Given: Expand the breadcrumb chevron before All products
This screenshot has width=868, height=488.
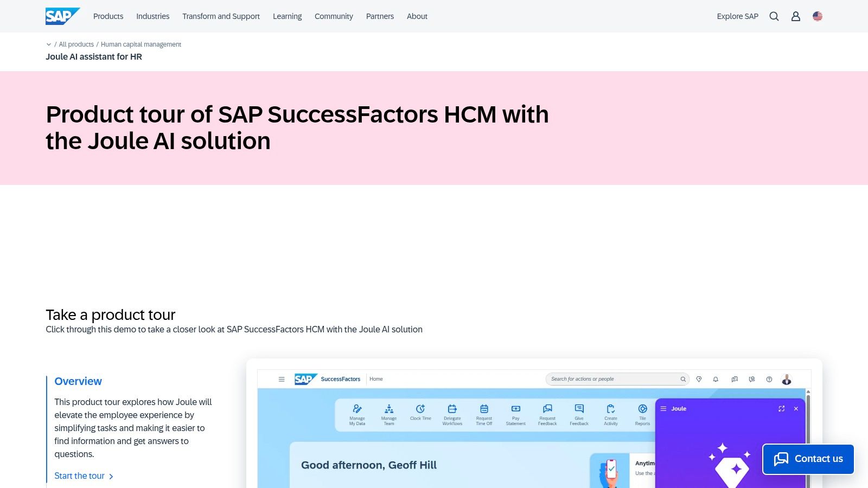Looking at the screenshot, I should click(49, 44).
